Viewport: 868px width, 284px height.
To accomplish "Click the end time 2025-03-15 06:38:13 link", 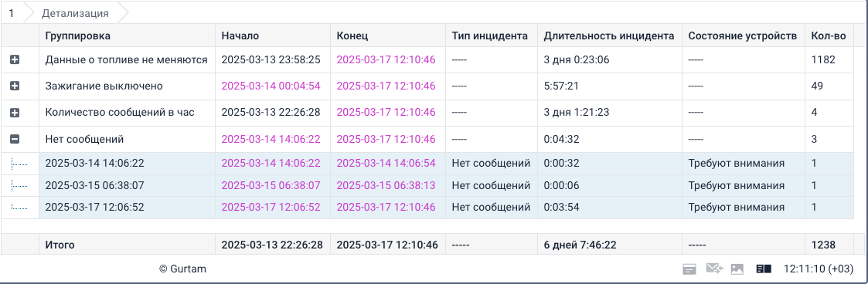I will point(386,186).
